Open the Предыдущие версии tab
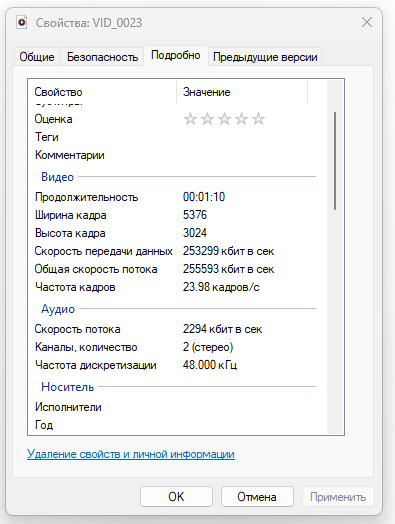 point(265,57)
